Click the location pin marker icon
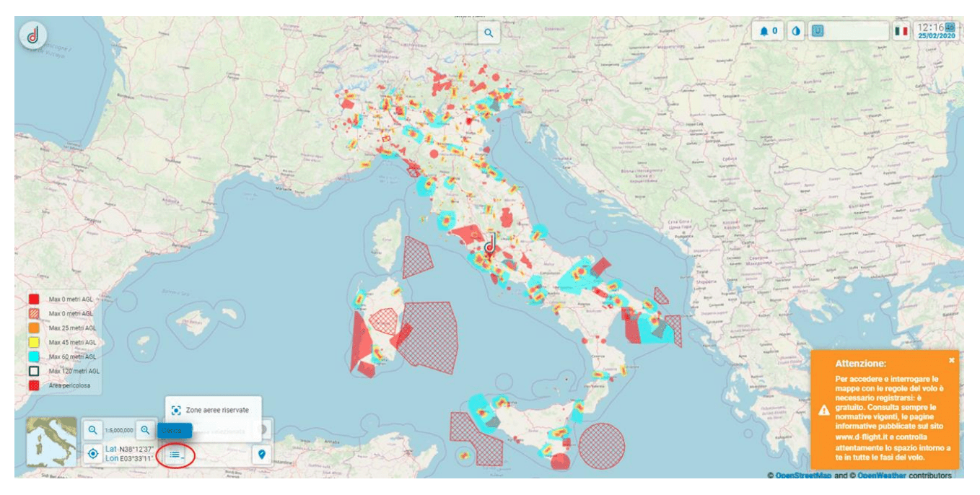The image size is (980, 495). pyautogui.click(x=261, y=454)
